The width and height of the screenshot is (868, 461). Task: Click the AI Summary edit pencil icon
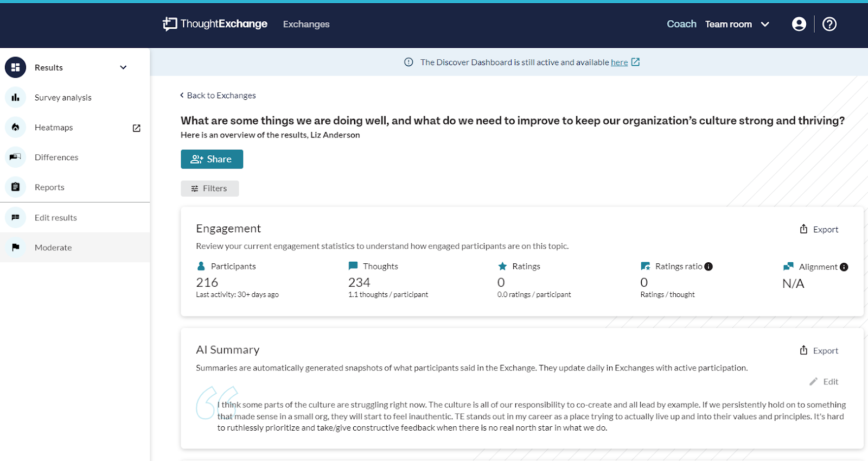[x=813, y=382]
